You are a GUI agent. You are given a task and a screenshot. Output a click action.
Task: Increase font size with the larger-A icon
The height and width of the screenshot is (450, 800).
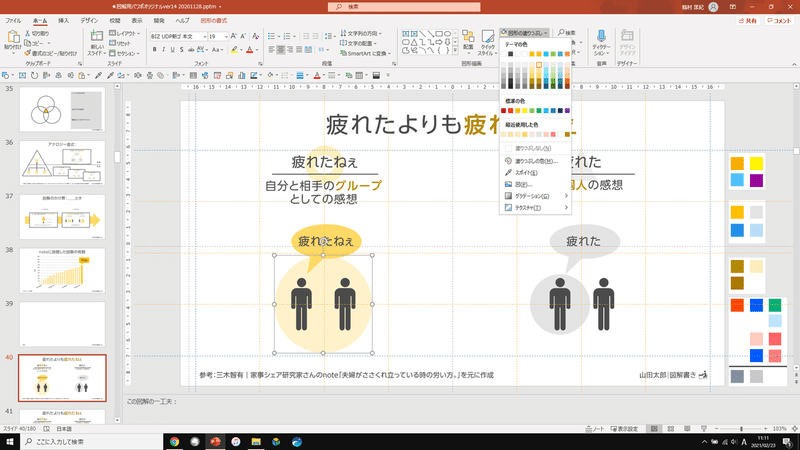pos(234,36)
